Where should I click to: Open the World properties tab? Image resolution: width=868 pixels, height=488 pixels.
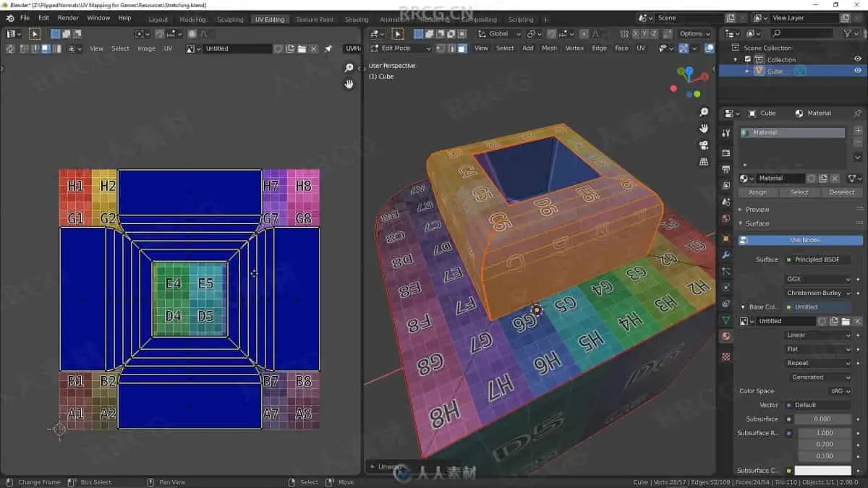click(726, 218)
